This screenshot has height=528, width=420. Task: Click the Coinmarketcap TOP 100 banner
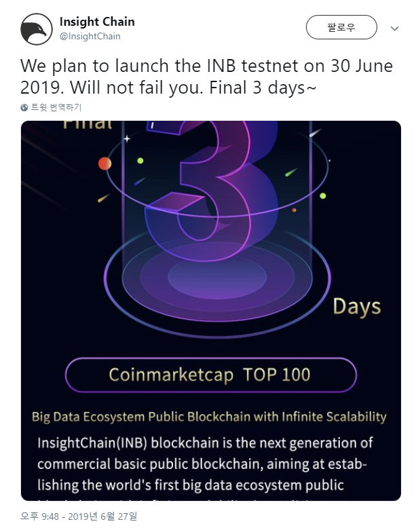pos(210,375)
